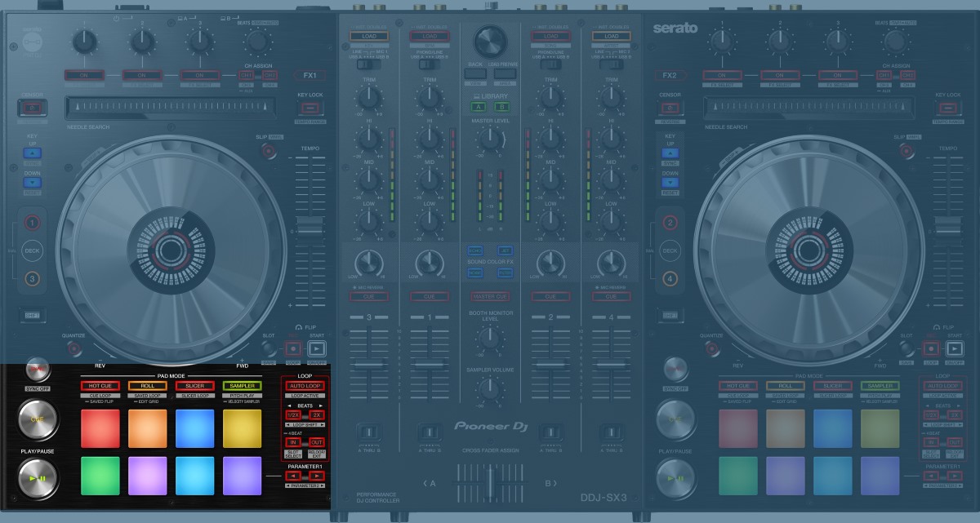Trigger the green pad on the left deck

coord(100,476)
